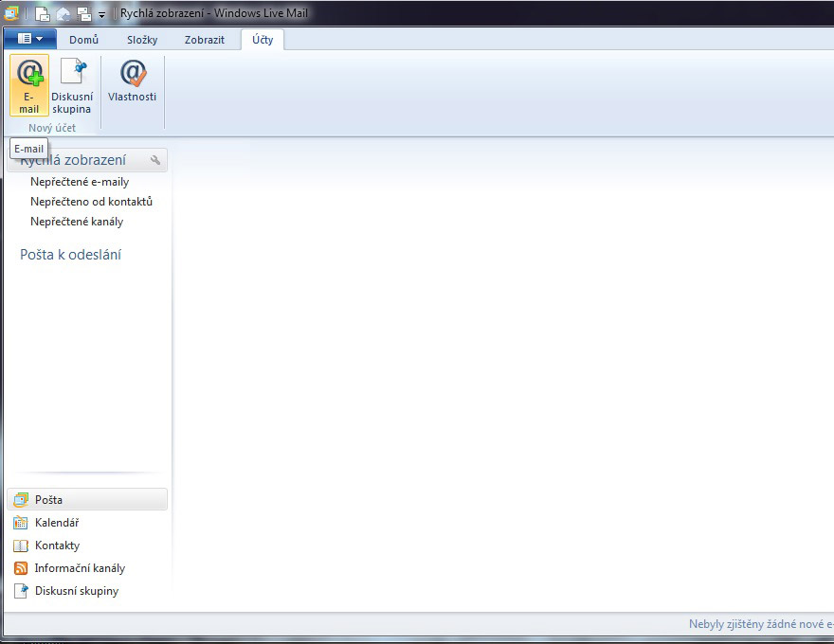Select Nepřečteno od kontaktů view
Viewport: 834px width, 644px height.
point(91,202)
